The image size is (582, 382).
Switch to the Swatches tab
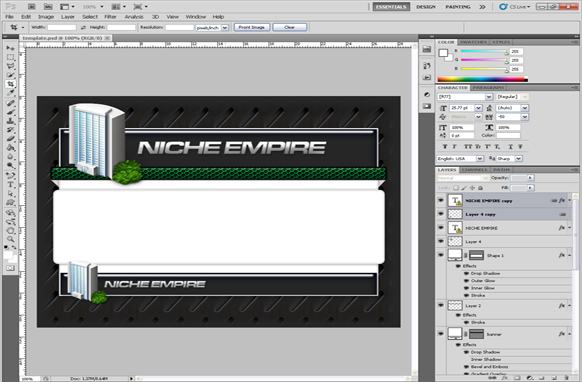click(474, 42)
